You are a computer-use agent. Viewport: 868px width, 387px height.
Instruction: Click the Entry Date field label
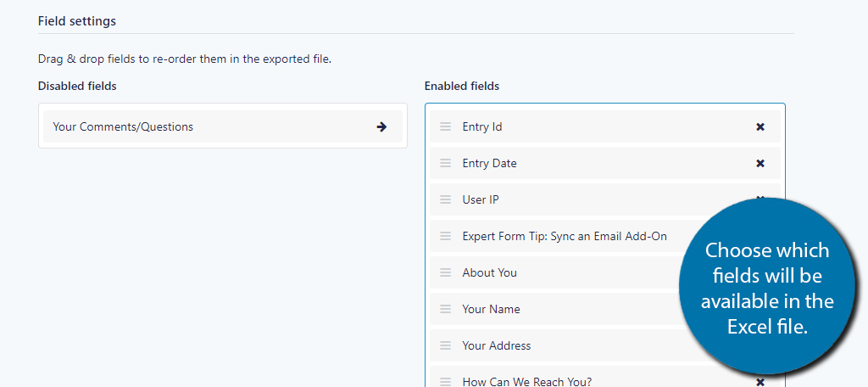[489, 164]
